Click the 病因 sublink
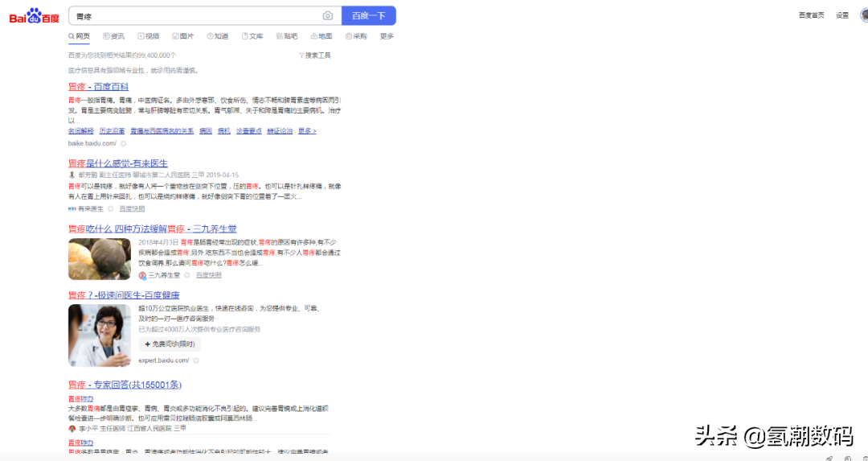This screenshot has width=868, height=461. coord(206,131)
